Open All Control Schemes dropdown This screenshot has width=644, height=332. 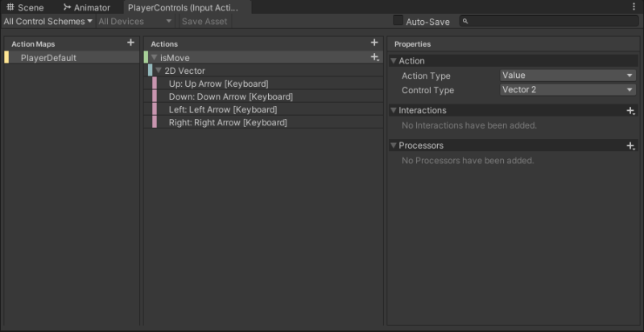pyautogui.click(x=48, y=22)
